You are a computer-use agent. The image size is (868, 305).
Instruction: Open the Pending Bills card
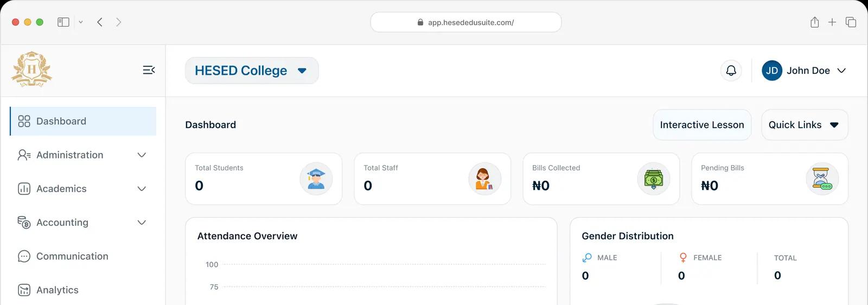point(770,179)
